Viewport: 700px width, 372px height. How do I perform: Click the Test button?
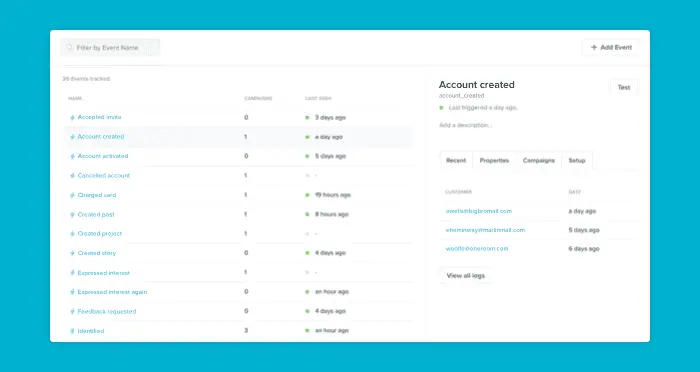(x=624, y=88)
